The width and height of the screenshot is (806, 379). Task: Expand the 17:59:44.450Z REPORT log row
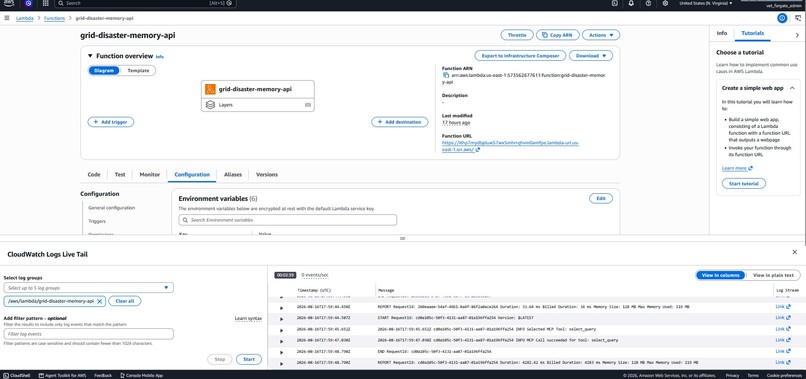(281, 308)
